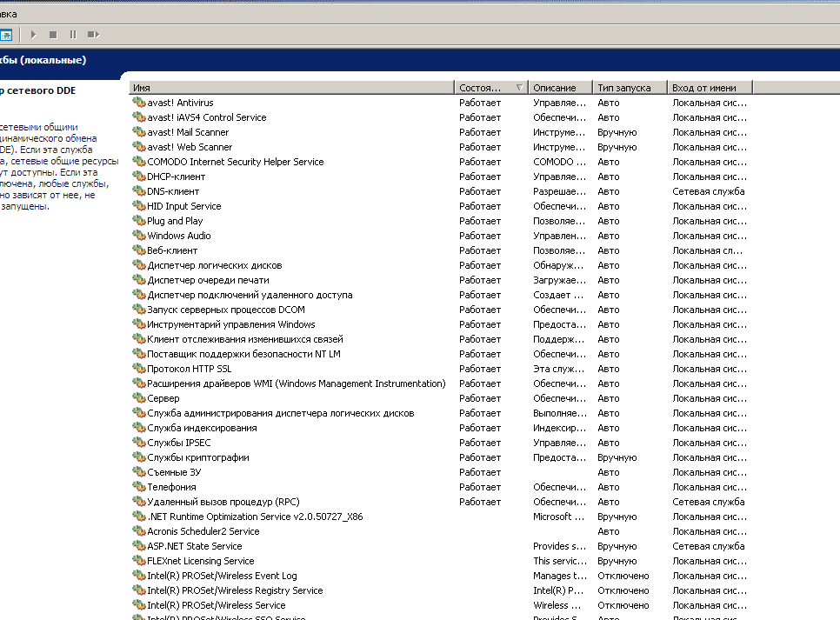This screenshot has height=620, width=840.
Task: Click gear icon of HID Input Service
Action: 139,205
